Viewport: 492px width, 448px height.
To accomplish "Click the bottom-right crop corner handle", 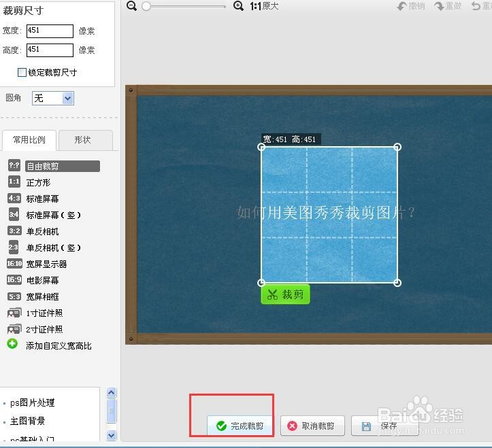I will click(397, 283).
